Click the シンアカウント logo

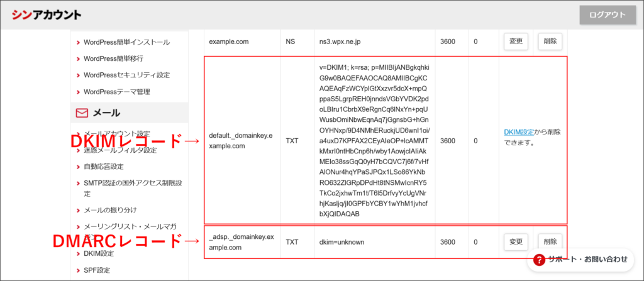[x=47, y=15]
